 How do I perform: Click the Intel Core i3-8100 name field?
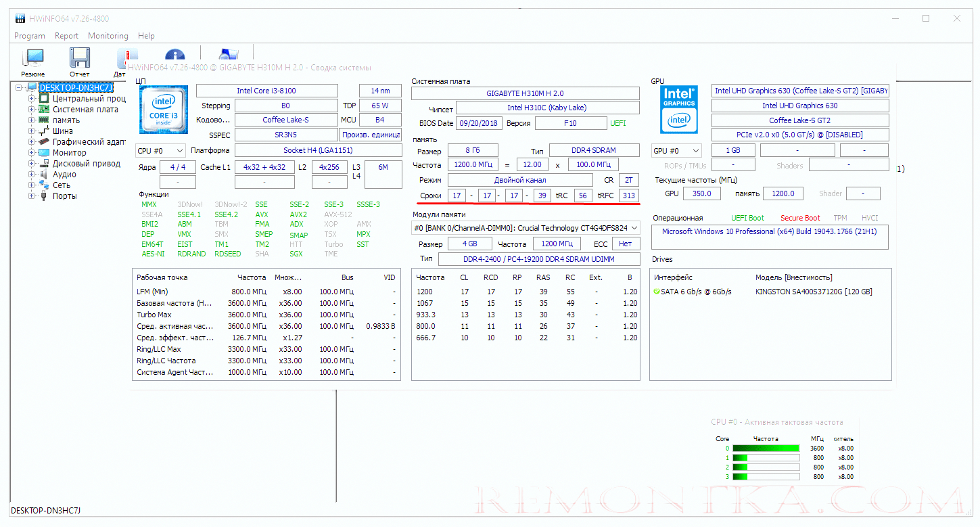pos(266,91)
